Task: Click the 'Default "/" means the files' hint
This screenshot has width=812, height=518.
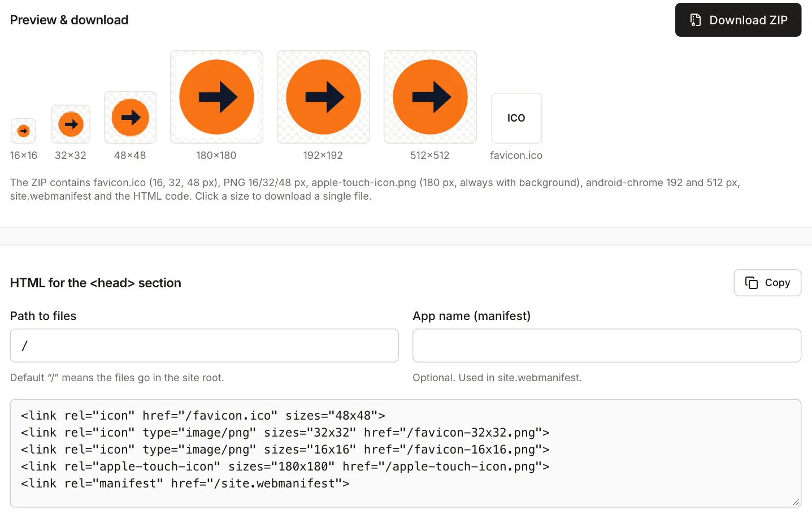Action: [117, 378]
